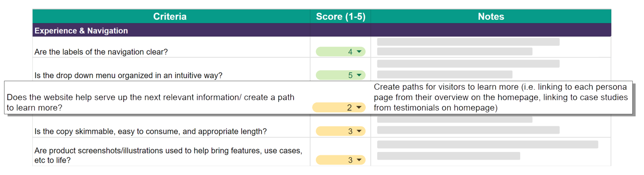Click the empty Notes cell in Experience & Navigation row
The width and height of the screenshot is (644, 175).
pyautogui.click(x=491, y=30)
